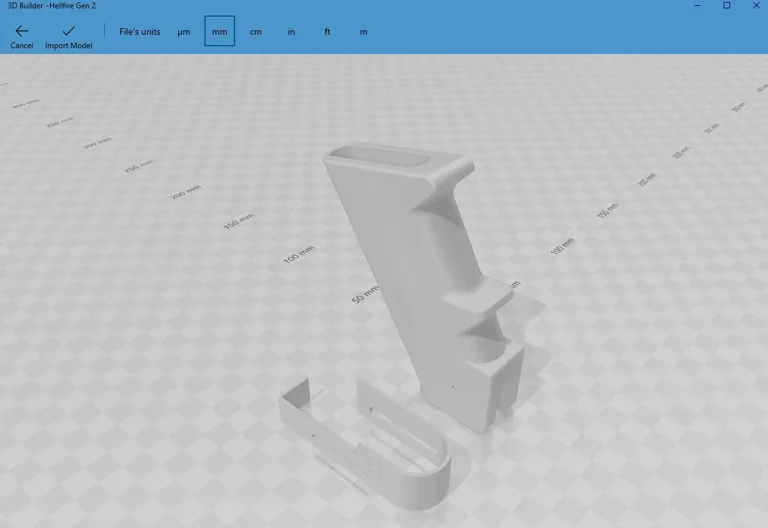Viewport: 768px width, 528px height.
Task: Click the 200 mm label on the left grid axis
Action: point(186,191)
